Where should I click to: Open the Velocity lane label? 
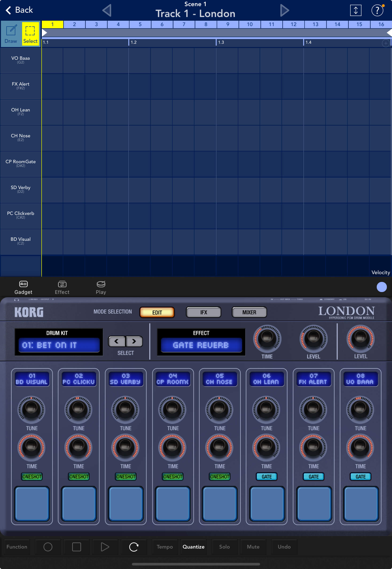tap(380, 272)
